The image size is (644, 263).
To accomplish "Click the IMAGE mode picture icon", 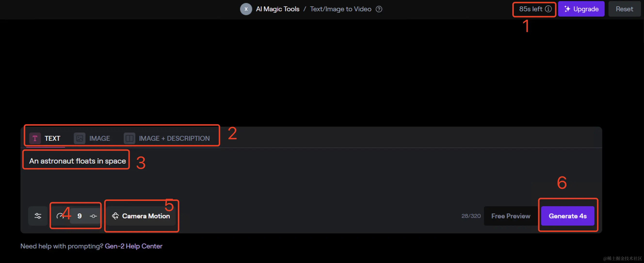I will click(80, 138).
